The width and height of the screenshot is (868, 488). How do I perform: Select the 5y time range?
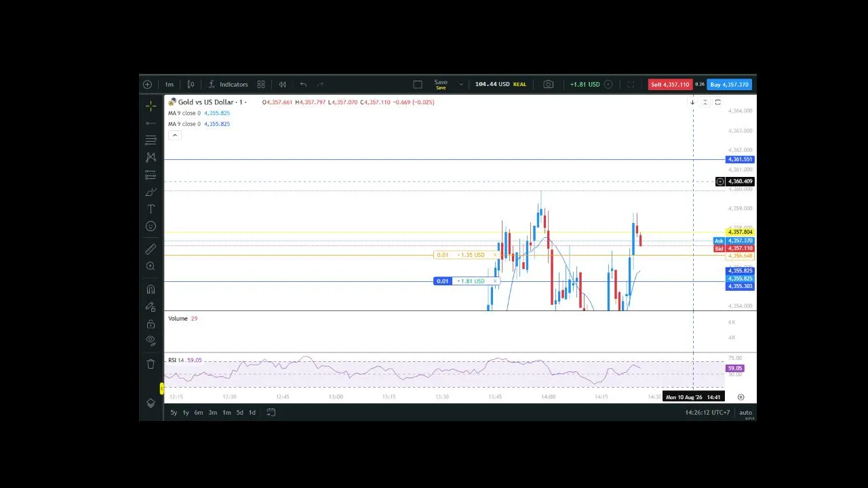174,413
